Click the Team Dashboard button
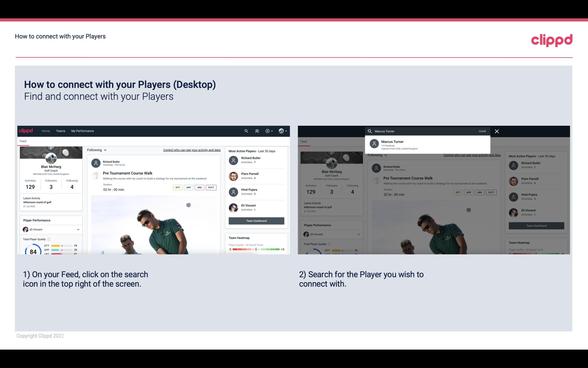The height and width of the screenshot is (368, 588). tap(256, 220)
